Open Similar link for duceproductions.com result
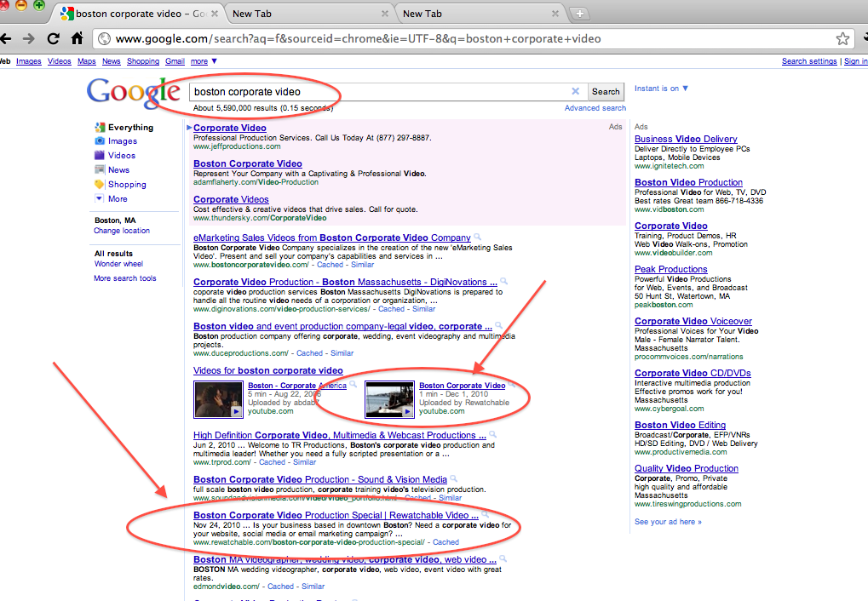This screenshot has height=601, width=868. [342, 353]
